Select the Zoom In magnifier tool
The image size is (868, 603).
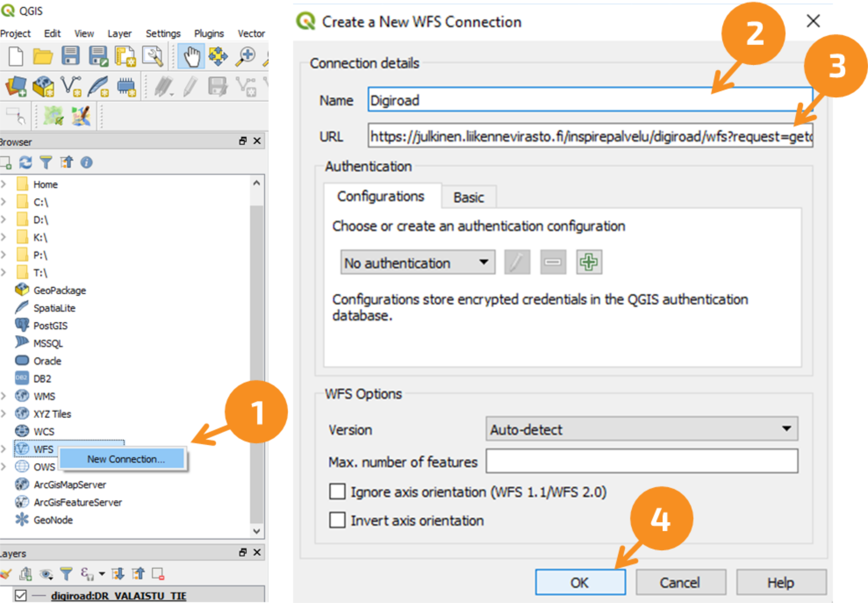(x=246, y=56)
